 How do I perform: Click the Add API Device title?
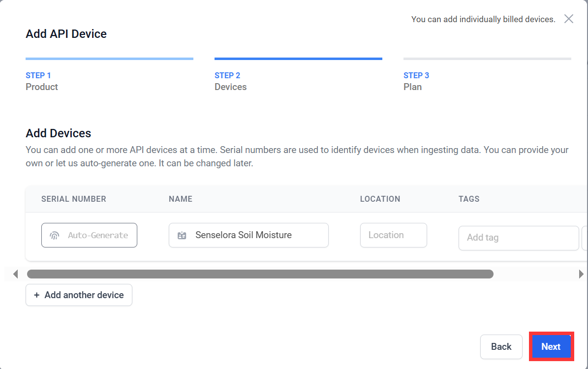[x=66, y=34]
